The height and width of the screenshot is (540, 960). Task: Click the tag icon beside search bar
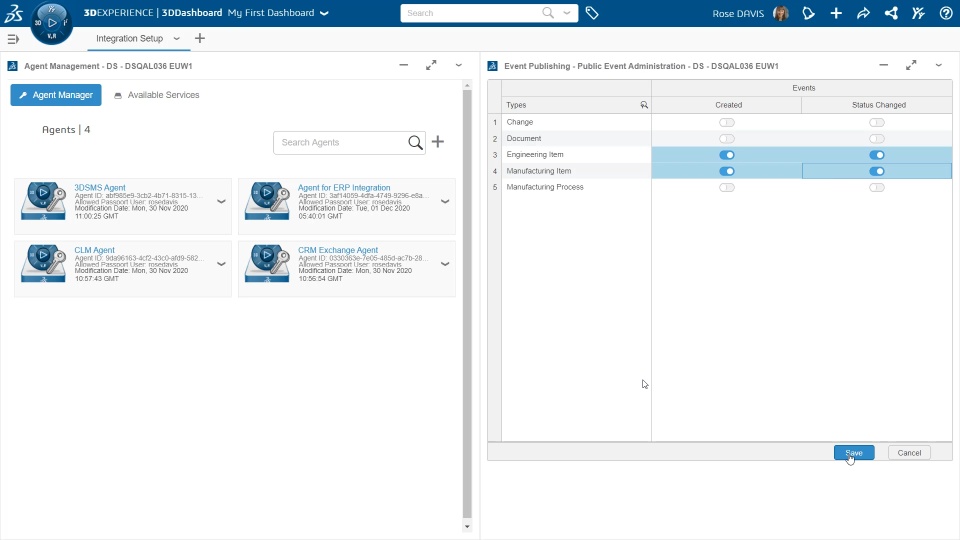[x=591, y=13]
